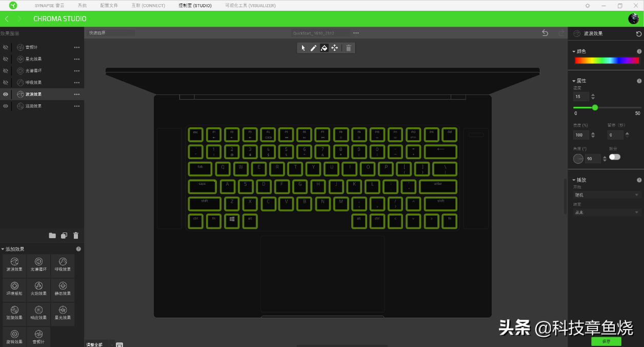Choose the move tool in canvas toolbar
Screen dimensions: 644x347
click(x=335, y=48)
